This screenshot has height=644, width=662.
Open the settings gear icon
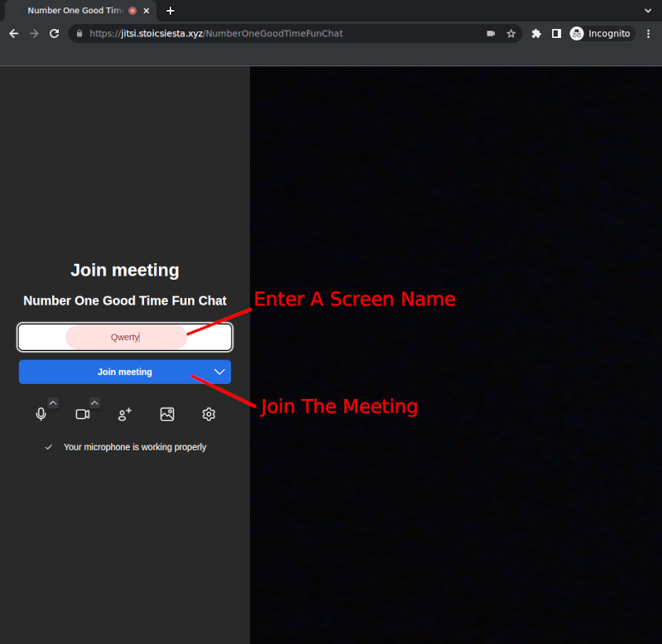[x=209, y=414]
